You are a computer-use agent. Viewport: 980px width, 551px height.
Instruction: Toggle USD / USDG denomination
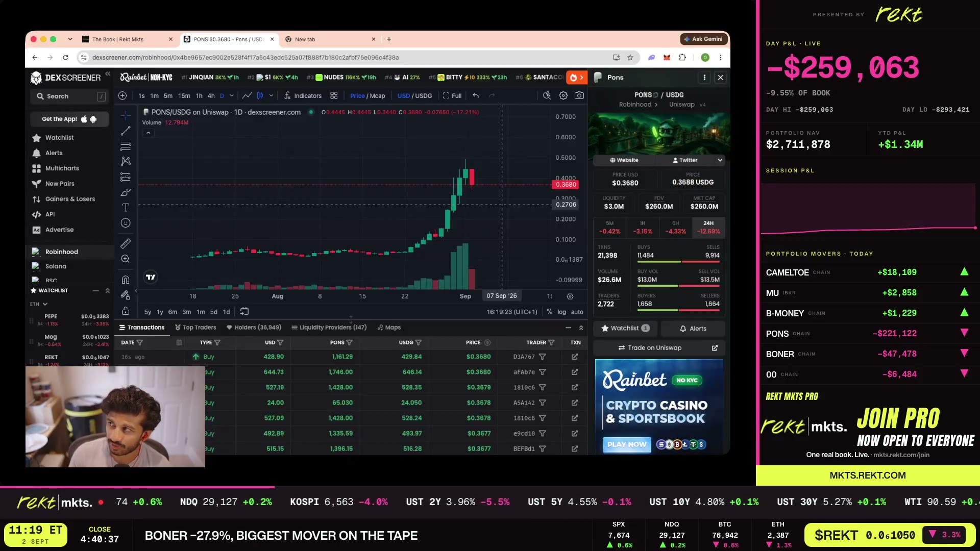(414, 95)
